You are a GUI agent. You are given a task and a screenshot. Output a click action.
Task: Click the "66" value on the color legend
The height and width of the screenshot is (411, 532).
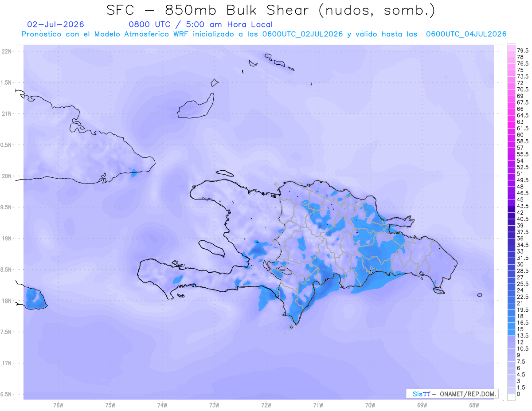point(520,109)
